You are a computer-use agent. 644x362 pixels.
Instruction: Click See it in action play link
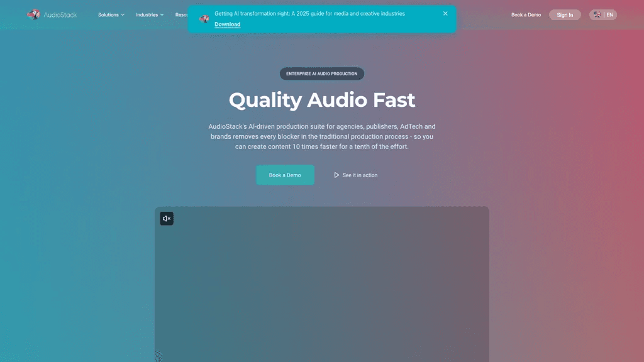(x=356, y=175)
